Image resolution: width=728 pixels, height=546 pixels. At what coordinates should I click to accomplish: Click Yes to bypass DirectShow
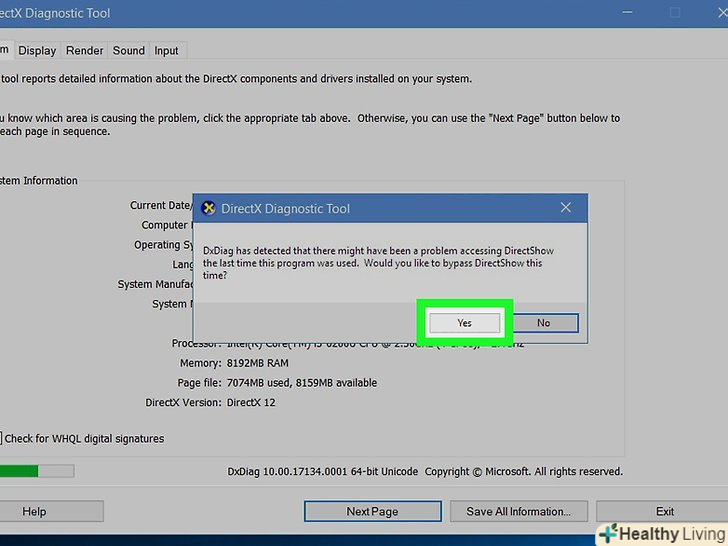pos(464,323)
